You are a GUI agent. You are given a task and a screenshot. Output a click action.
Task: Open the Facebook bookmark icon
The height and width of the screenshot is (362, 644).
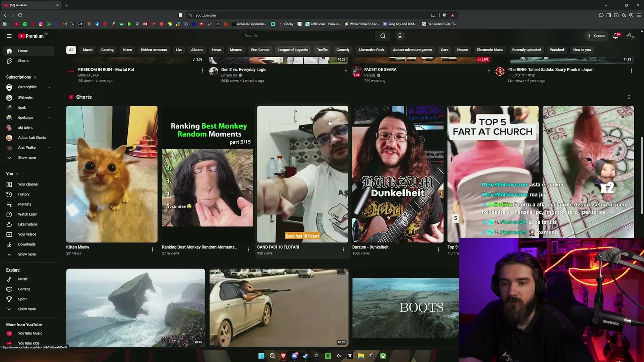[97, 24]
